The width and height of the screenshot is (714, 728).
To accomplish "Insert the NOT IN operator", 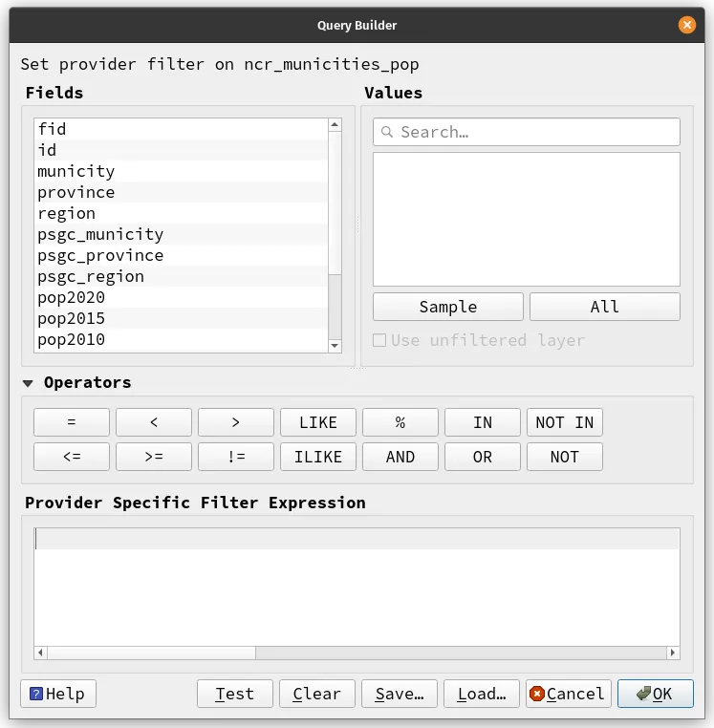I will click(x=565, y=422).
